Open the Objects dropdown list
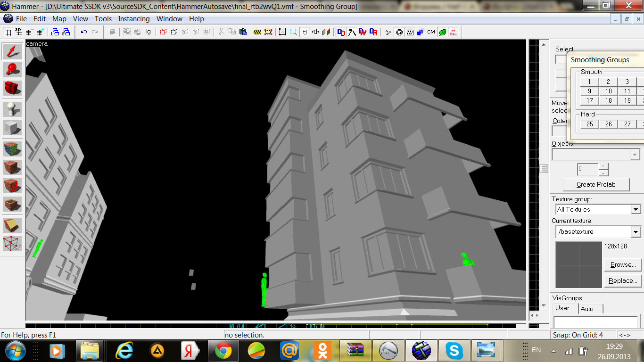Image resolution: width=644 pixels, height=362 pixels. [635, 155]
